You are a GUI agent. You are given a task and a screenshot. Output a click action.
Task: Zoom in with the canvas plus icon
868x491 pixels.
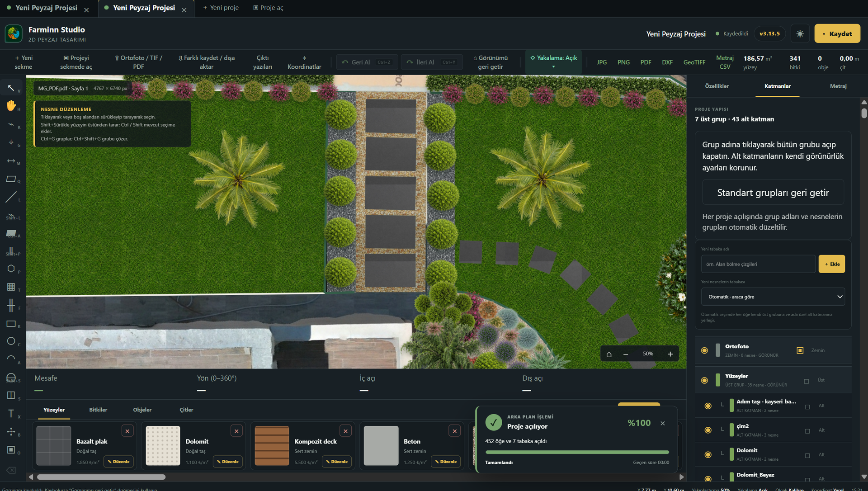click(670, 354)
